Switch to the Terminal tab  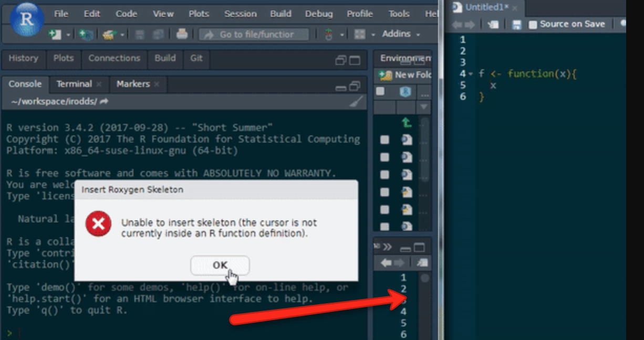click(75, 84)
